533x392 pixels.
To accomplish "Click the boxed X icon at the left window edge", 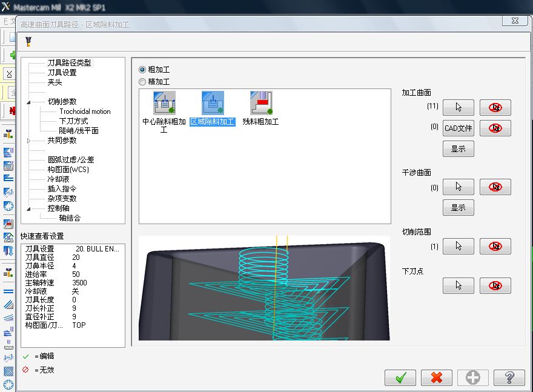I will [9, 74].
